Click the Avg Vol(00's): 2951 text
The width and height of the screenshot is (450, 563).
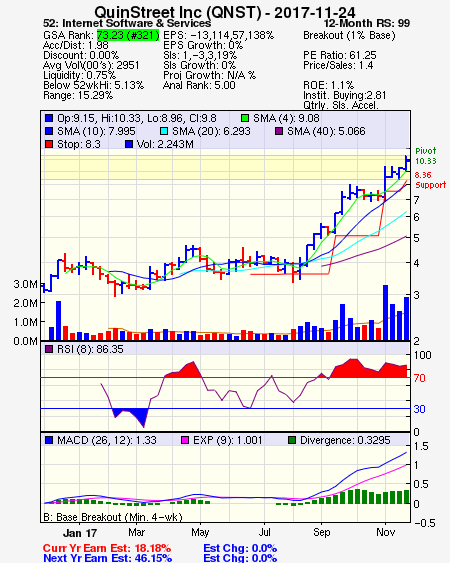point(91,65)
